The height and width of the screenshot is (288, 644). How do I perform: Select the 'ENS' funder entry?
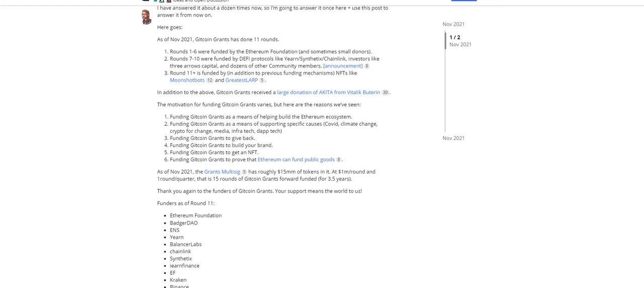click(175, 230)
